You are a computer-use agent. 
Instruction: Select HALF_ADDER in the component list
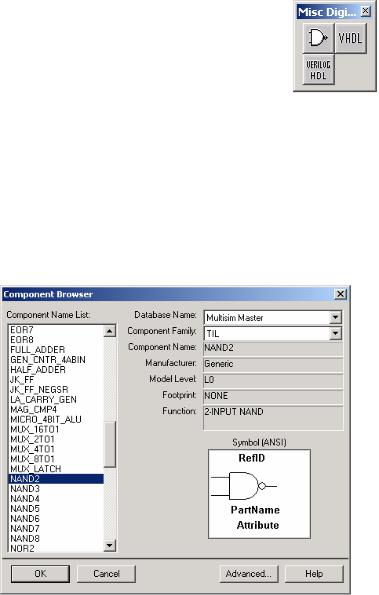56,370
